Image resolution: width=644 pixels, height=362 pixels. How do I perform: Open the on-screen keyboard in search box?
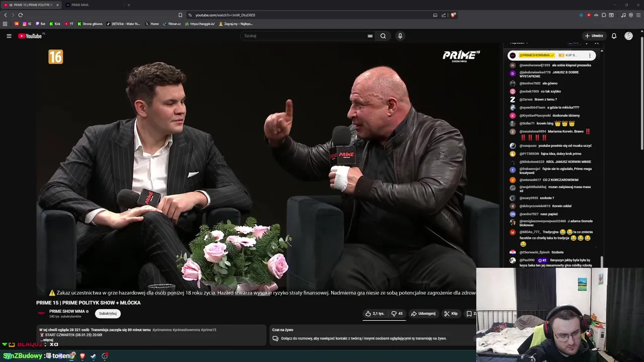pyautogui.click(x=370, y=36)
